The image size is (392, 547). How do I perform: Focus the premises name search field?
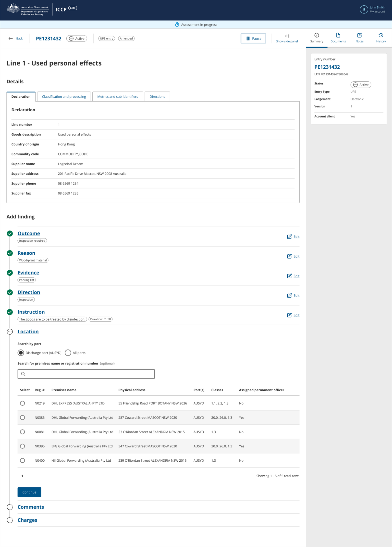click(86, 374)
